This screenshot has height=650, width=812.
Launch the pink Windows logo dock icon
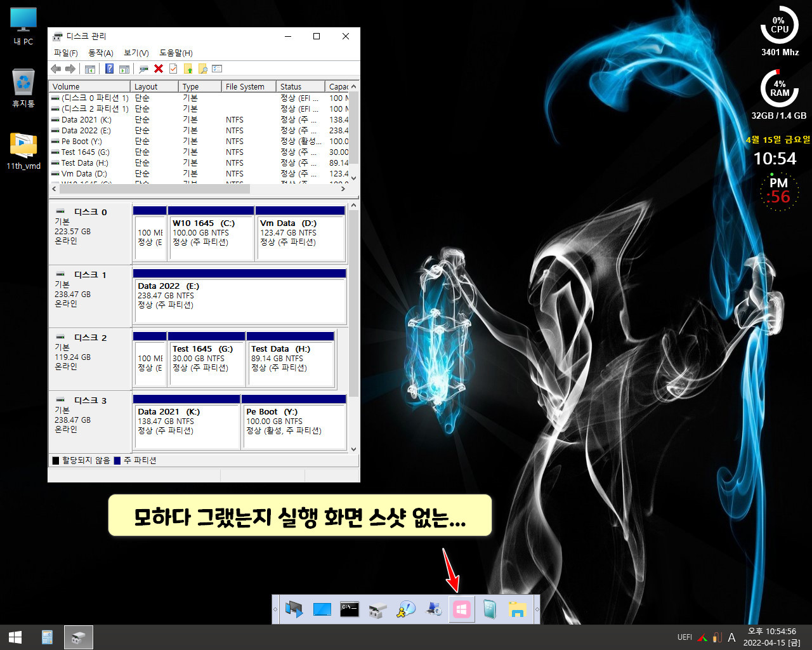point(462,609)
